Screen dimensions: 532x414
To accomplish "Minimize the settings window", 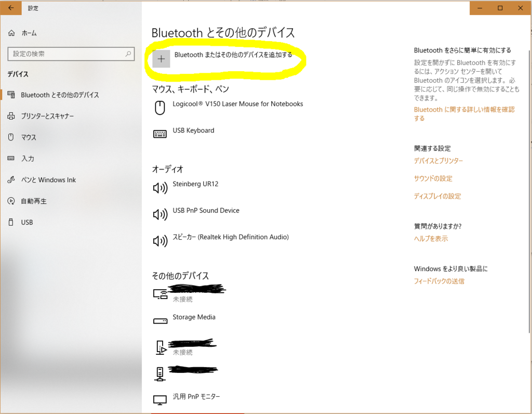I will pos(480,8).
